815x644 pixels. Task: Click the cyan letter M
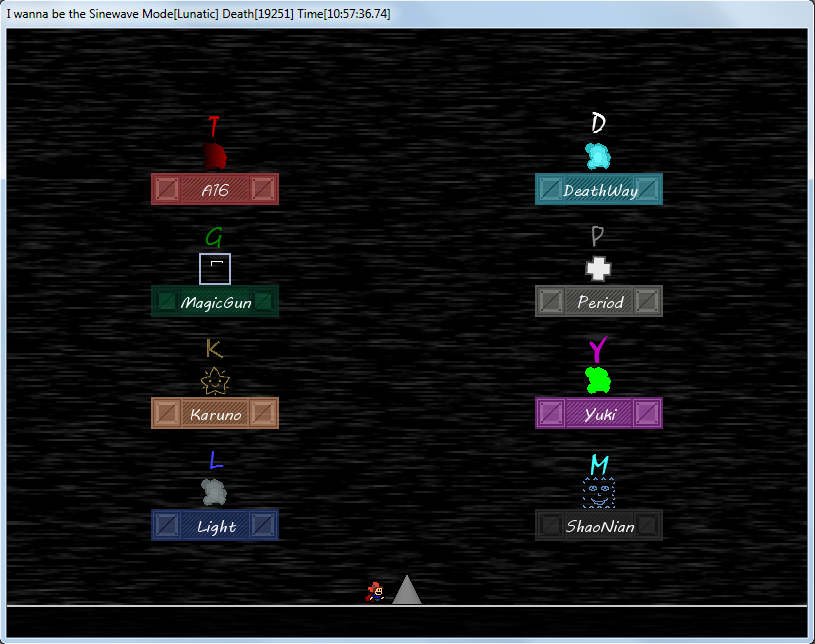tap(599, 464)
